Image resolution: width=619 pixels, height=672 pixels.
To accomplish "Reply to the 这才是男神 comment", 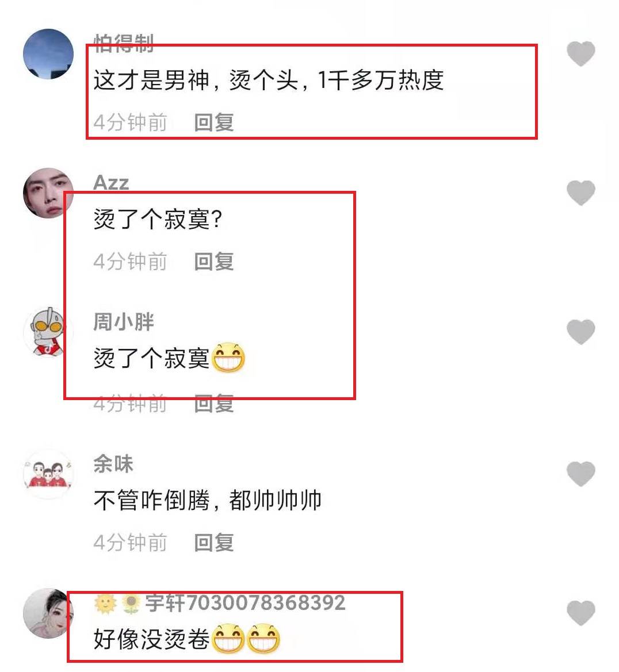I will coord(213,122).
